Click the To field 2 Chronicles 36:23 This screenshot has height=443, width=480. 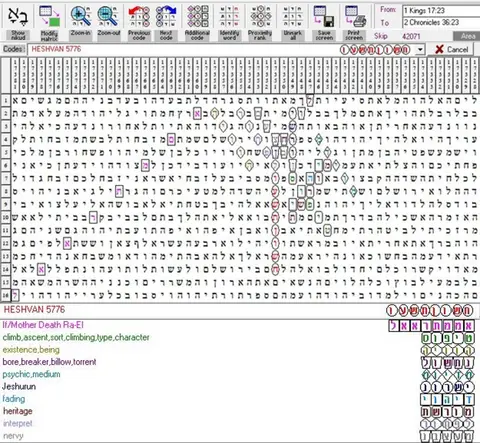coord(441,22)
